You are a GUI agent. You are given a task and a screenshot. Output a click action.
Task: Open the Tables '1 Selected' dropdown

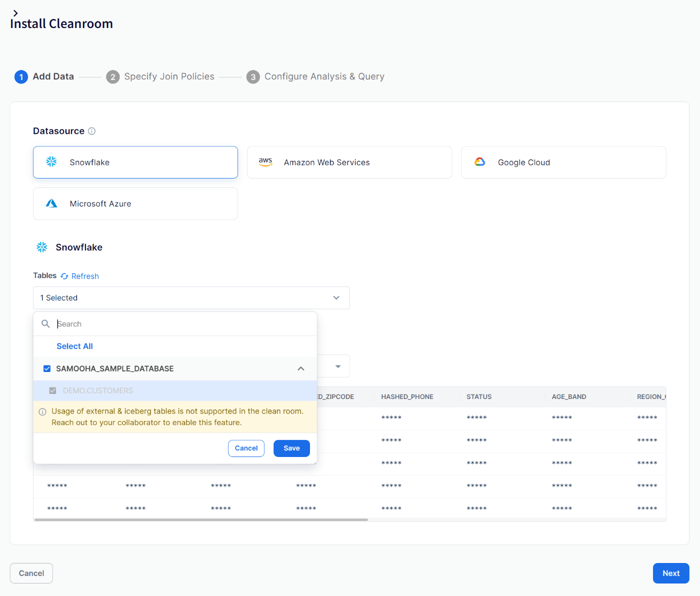pyautogui.click(x=191, y=297)
